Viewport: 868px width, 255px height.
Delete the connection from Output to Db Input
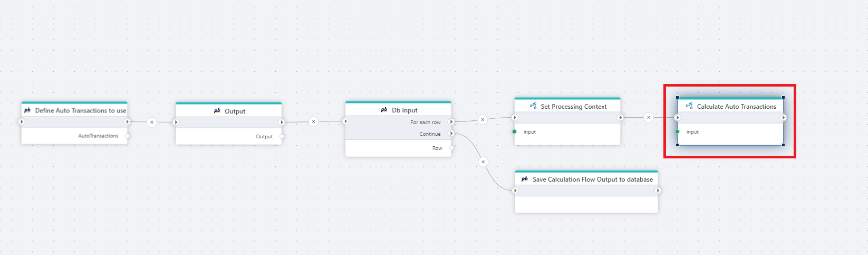click(x=314, y=121)
